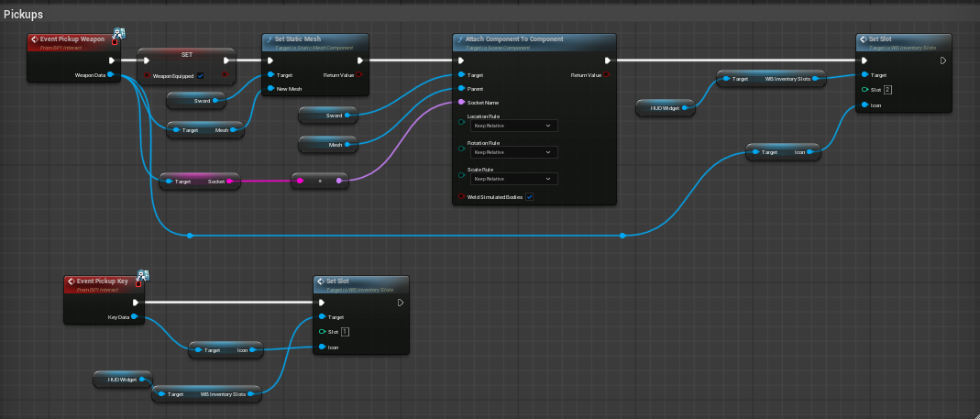Select the HUD Widget node below Event Pickup Key
Viewport: 980px width, 419px height.
pos(123,380)
